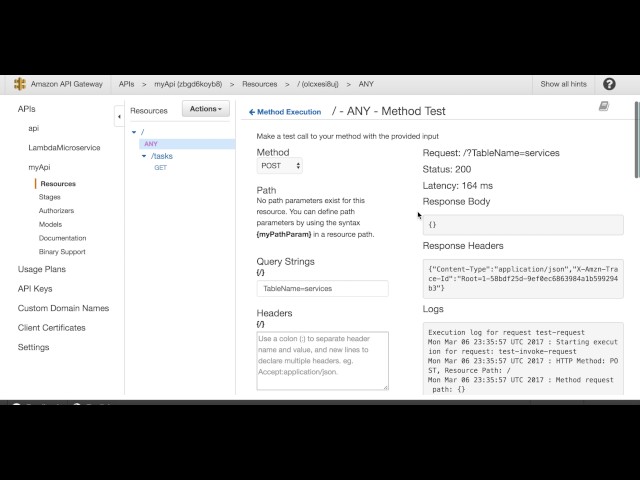This screenshot has height=480, width=640.
Task: Click the Headers text area
Action: pos(322,361)
